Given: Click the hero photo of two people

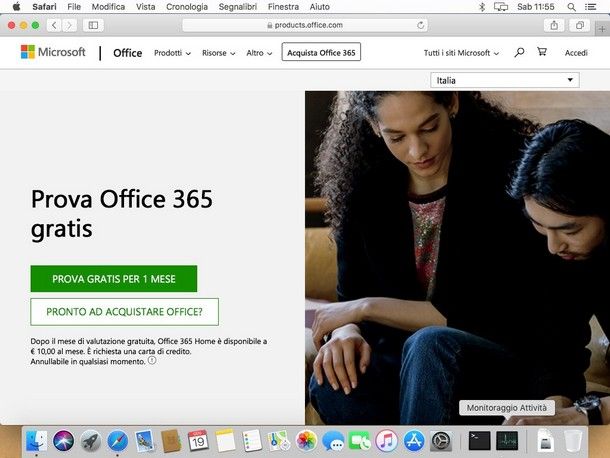Looking at the screenshot, I should (458, 258).
